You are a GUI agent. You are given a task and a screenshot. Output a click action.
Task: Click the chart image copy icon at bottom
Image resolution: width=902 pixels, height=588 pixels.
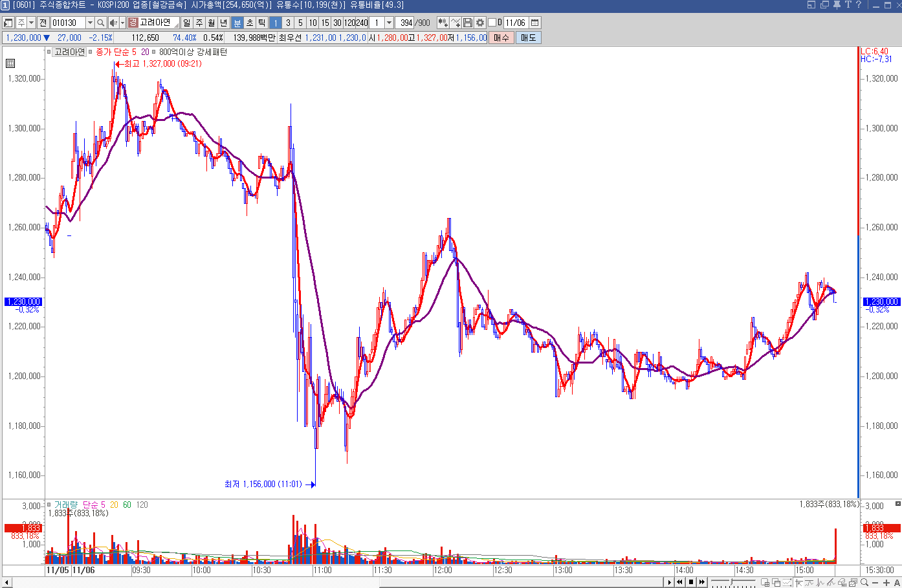click(853, 582)
